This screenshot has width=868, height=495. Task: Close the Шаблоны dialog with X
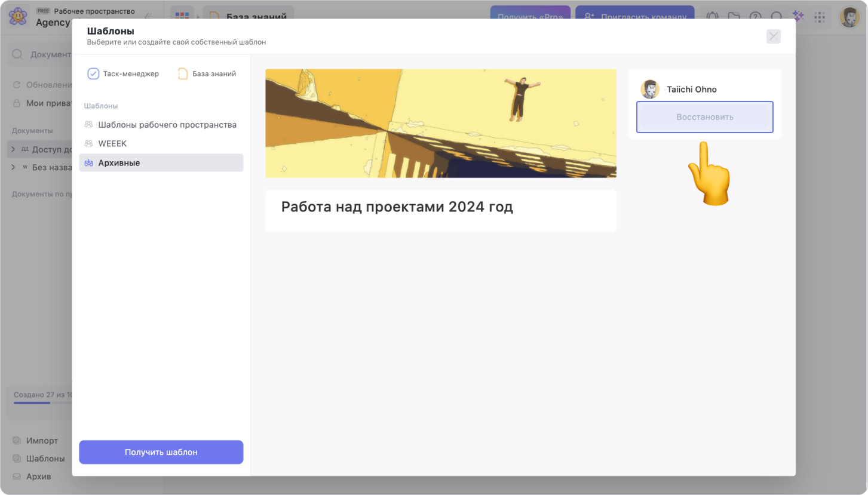[774, 36]
